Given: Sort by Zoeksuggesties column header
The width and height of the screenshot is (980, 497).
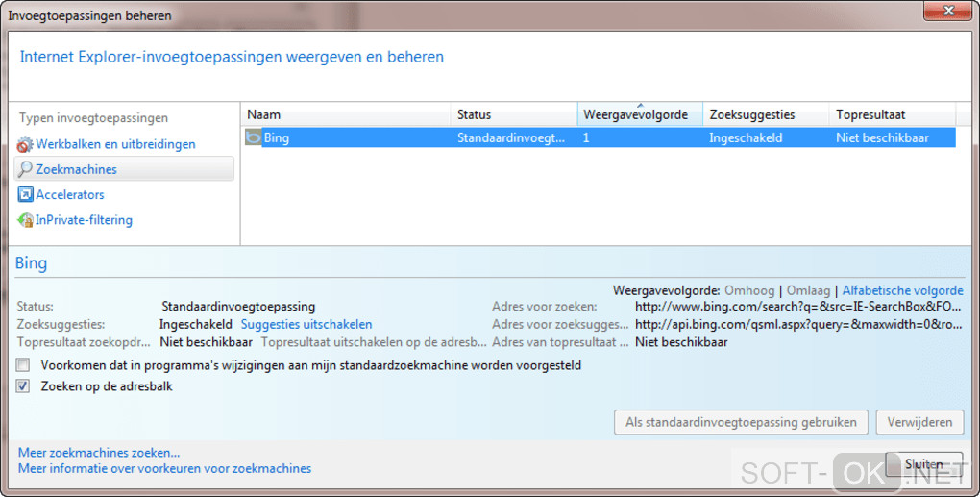Looking at the screenshot, I should [767, 114].
